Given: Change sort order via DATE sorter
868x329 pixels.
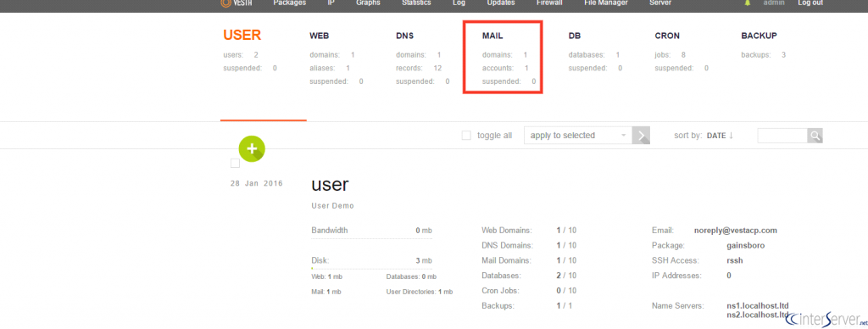Looking at the screenshot, I should 720,136.
